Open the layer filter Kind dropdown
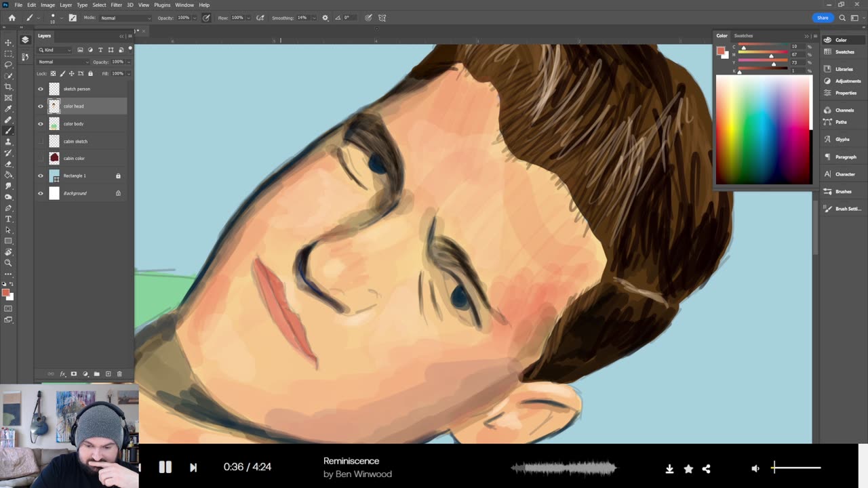 pyautogui.click(x=55, y=49)
